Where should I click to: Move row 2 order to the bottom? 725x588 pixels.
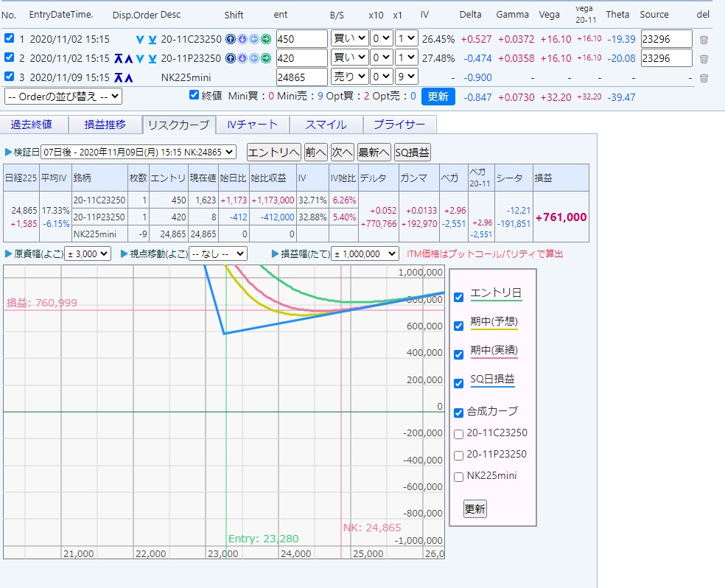click(x=153, y=59)
